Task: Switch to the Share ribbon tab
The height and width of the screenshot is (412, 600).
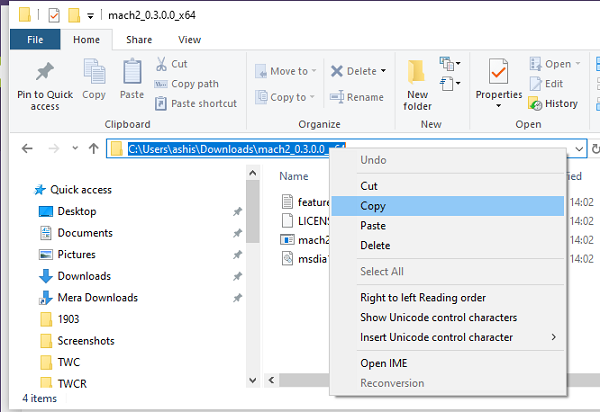Action: coord(139,40)
